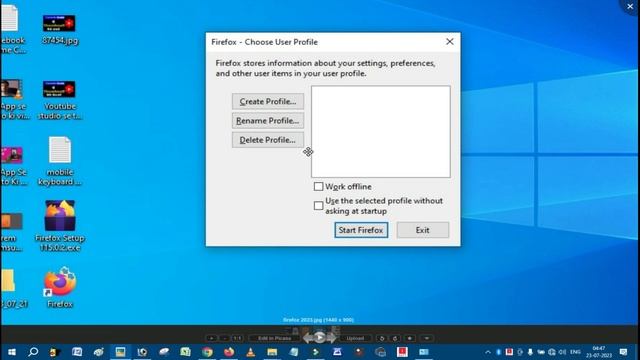
Task: Click the Rename Profile button
Action: point(268,120)
